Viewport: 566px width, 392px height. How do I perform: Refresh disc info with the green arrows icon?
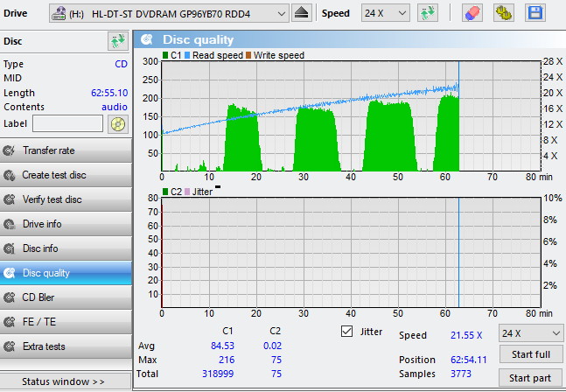pos(118,41)
